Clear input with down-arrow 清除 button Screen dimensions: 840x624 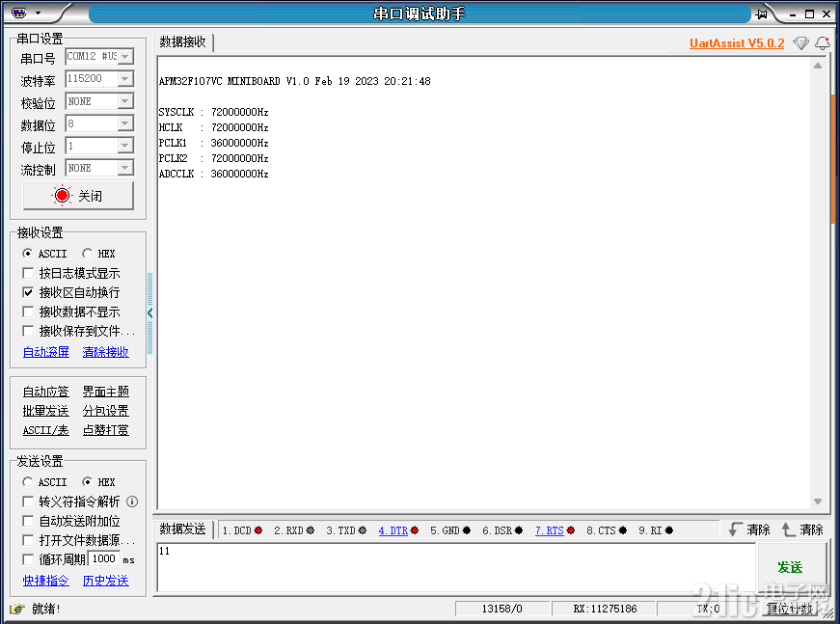749,529
